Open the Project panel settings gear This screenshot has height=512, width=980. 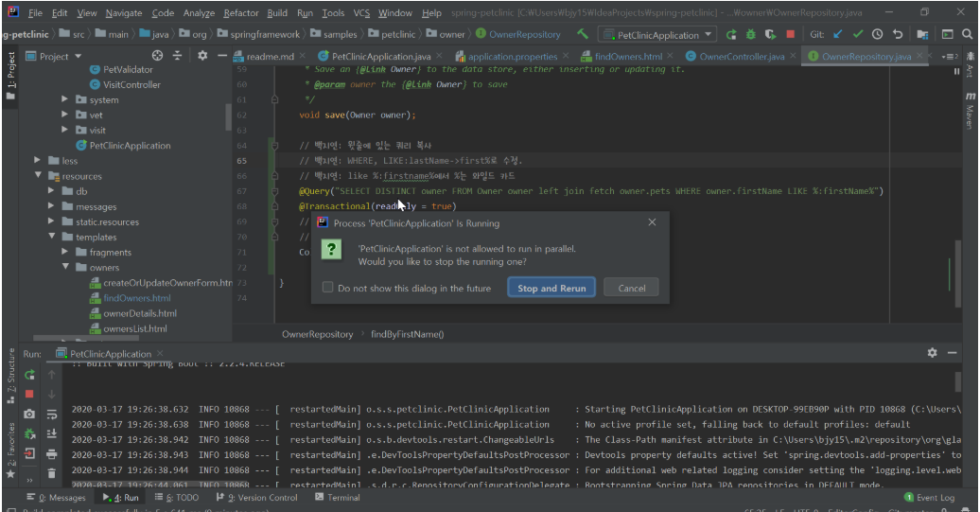[x=202, y=56]
